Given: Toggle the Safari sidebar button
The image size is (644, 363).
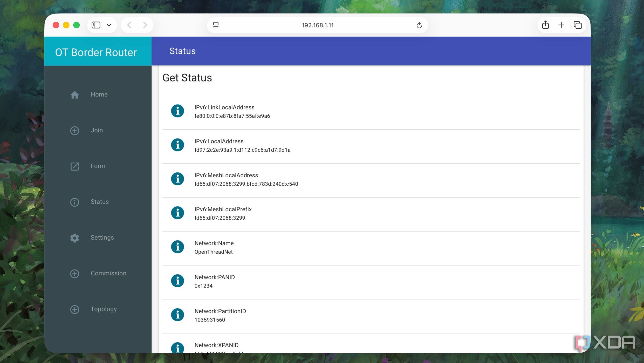Looking at the screenshot, I should point(96,25).
